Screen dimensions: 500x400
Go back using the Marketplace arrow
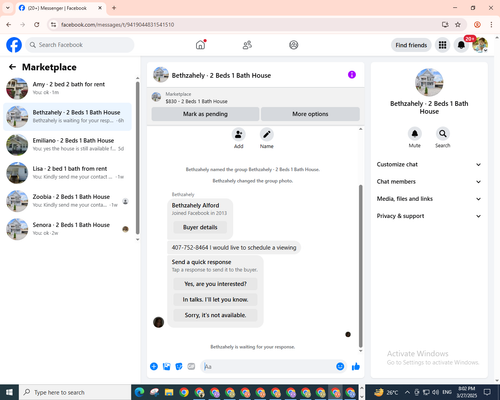[12, 67]
